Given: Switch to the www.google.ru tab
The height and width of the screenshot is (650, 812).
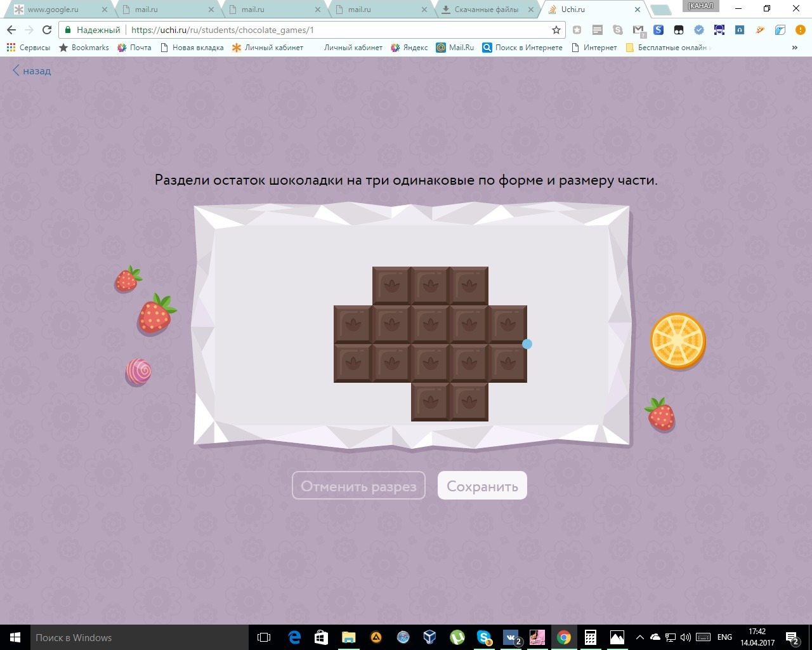Looking at the screenshot, I should point(53,10).
